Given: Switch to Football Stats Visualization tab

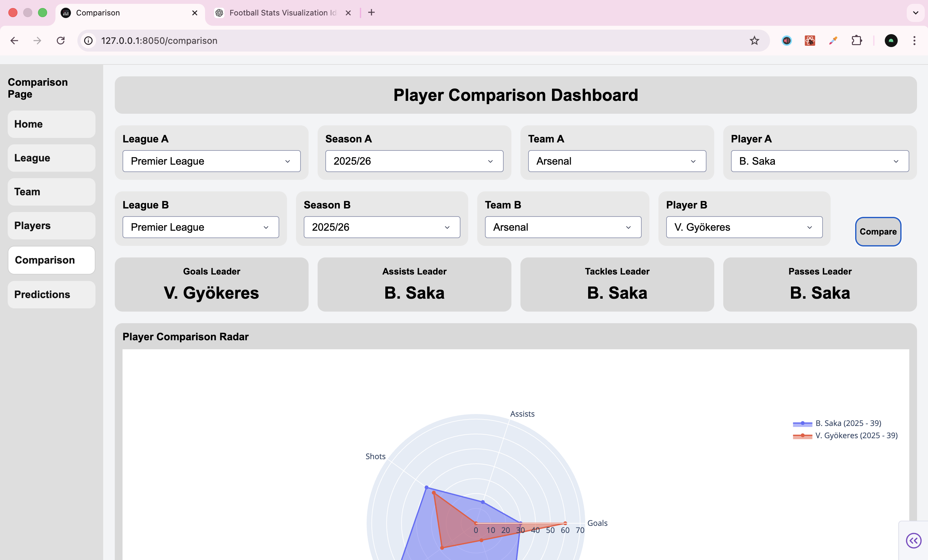Looking at the screenshot, I should pos(283,13).
